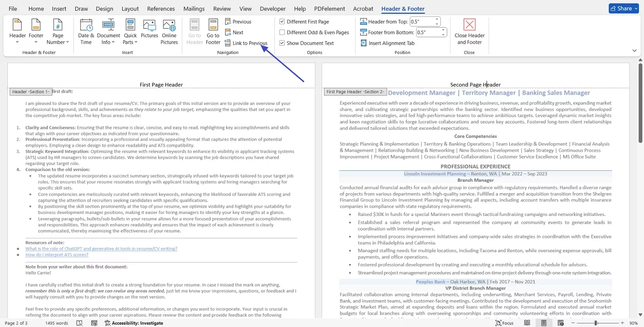
Task: Open the References ribbon tab
Action: [161, 9]
